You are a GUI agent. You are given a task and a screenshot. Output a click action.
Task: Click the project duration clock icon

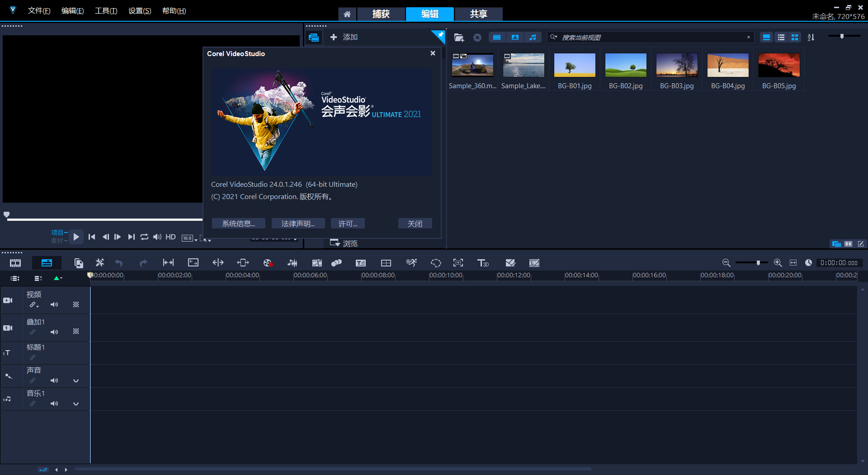[808, 263]
